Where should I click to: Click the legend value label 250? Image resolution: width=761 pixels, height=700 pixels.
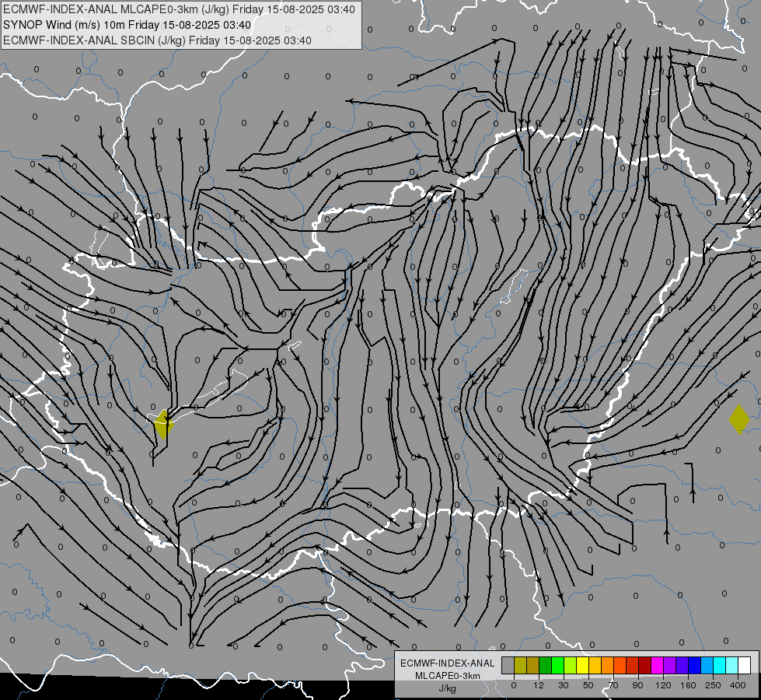coord(713,685)
